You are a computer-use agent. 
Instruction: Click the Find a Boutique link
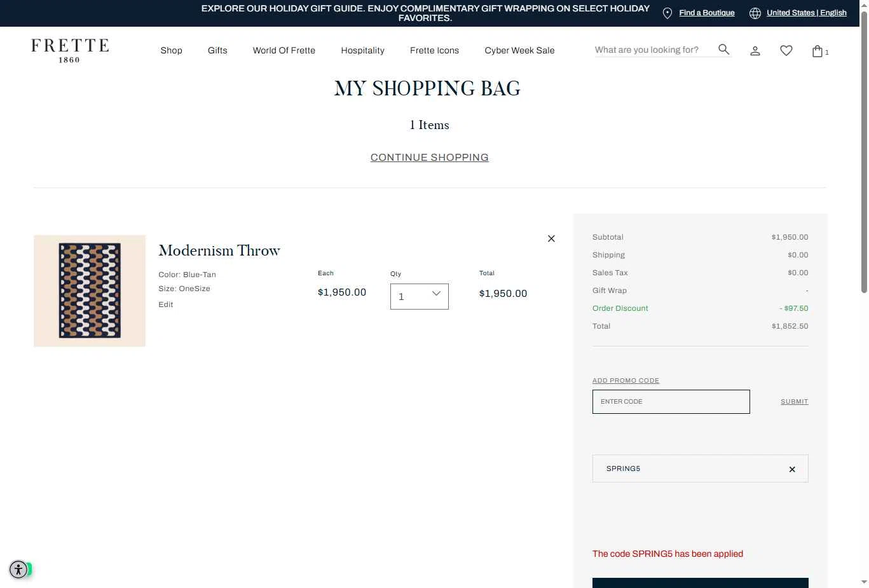tap(707, 13)
